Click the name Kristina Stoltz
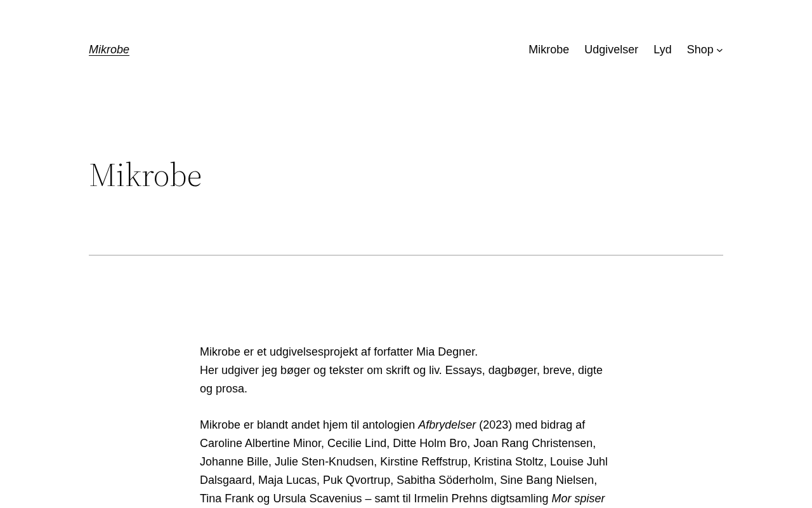This screenshot has width=812, height=508. [x=509, y=462]
